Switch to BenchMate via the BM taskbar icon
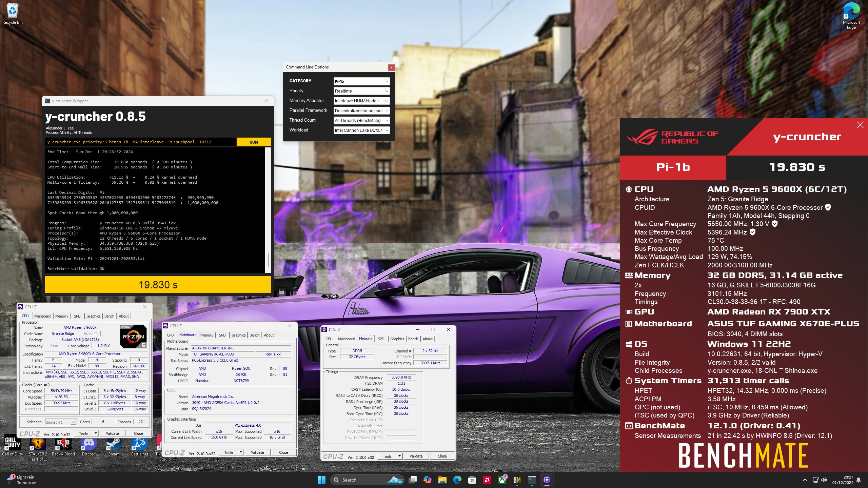The width and height of the screenshot is (868, 488). coord(517,480)
